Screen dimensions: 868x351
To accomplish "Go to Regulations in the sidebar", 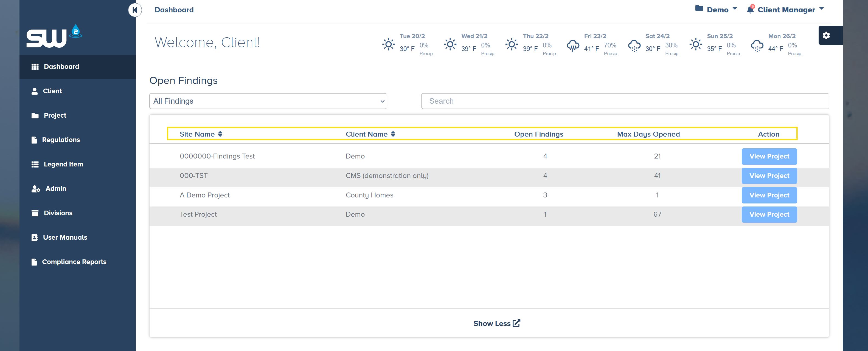I will point(61,140).
